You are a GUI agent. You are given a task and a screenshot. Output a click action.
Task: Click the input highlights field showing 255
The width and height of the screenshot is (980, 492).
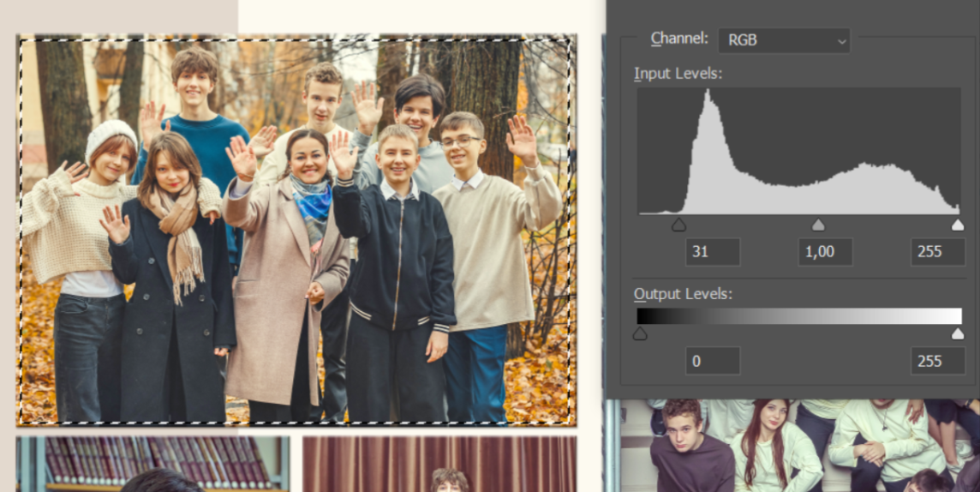(937, 252)
